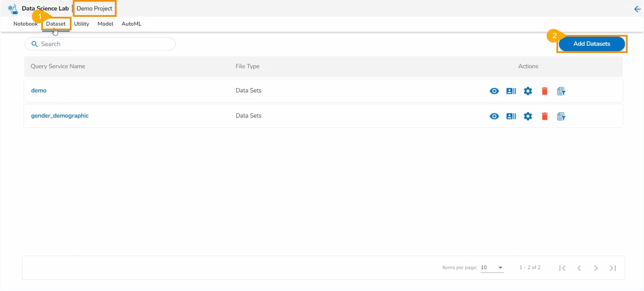This screenshot has height=291, width=644.
Task: Click the Add Datasets button
Action: 591,44
